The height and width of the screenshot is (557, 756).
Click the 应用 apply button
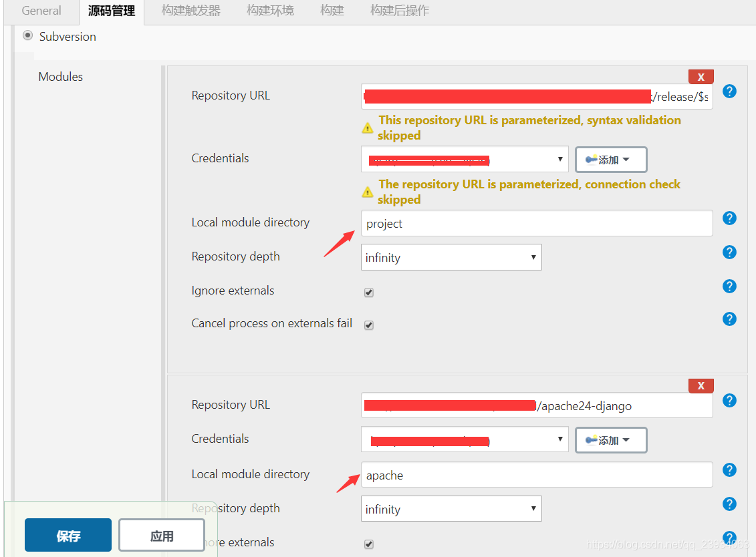162,536
